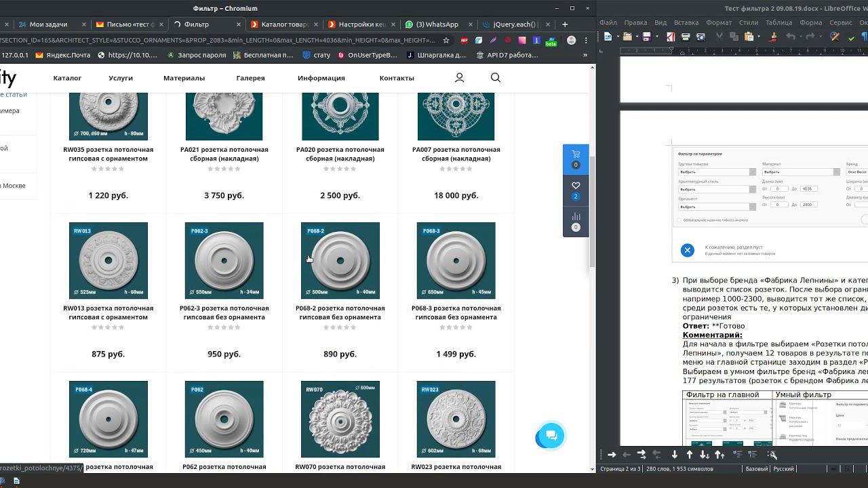Click the Promote Level right-arrow in LibreOffice
868x488 pixels.
tap(612, 455)
